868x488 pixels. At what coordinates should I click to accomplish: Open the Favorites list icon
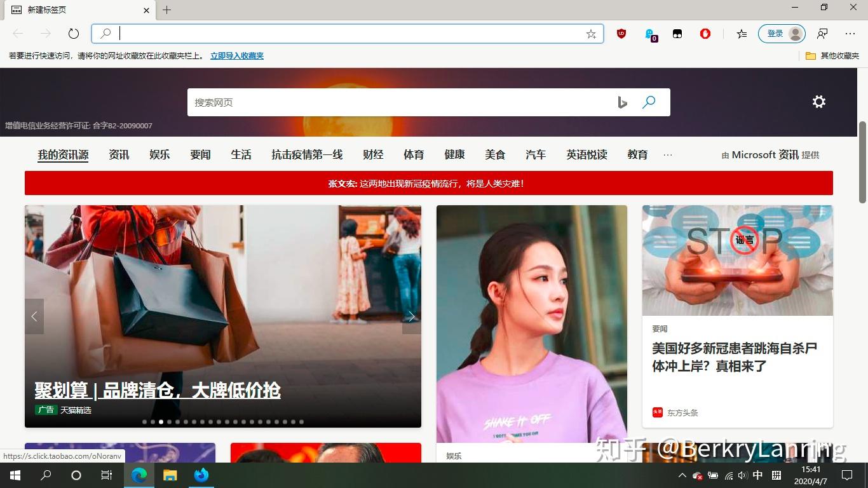(742, 34)
